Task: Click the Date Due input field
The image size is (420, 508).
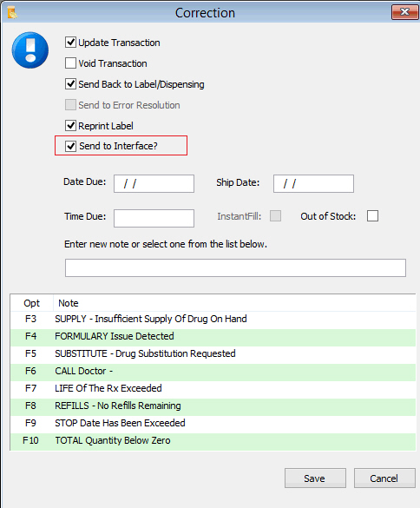Action: click(154, 184)
